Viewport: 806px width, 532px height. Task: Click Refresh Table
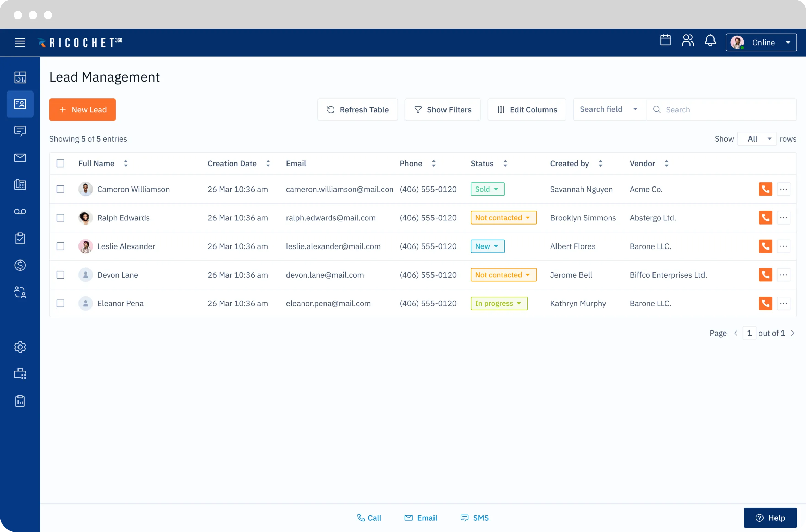click(x=357, y=110)
